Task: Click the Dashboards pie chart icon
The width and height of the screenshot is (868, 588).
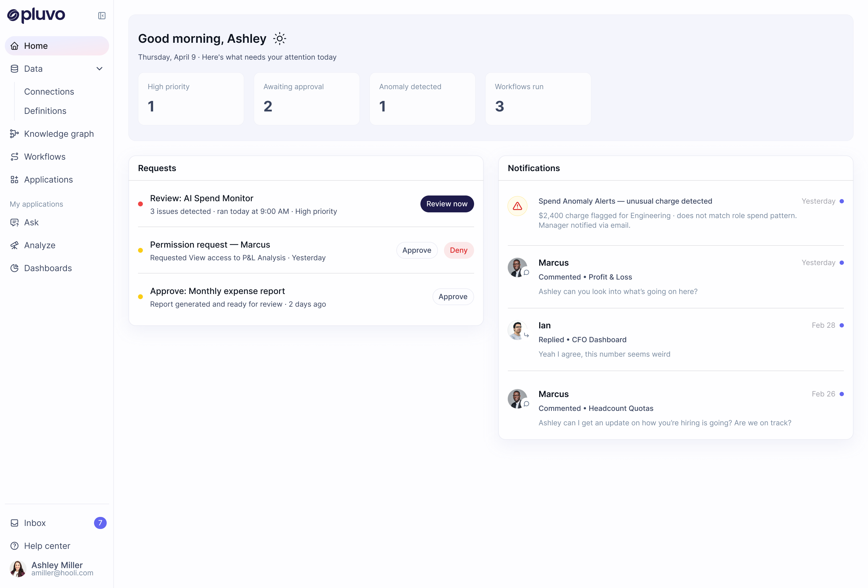Action: click(x=14, y=268)
